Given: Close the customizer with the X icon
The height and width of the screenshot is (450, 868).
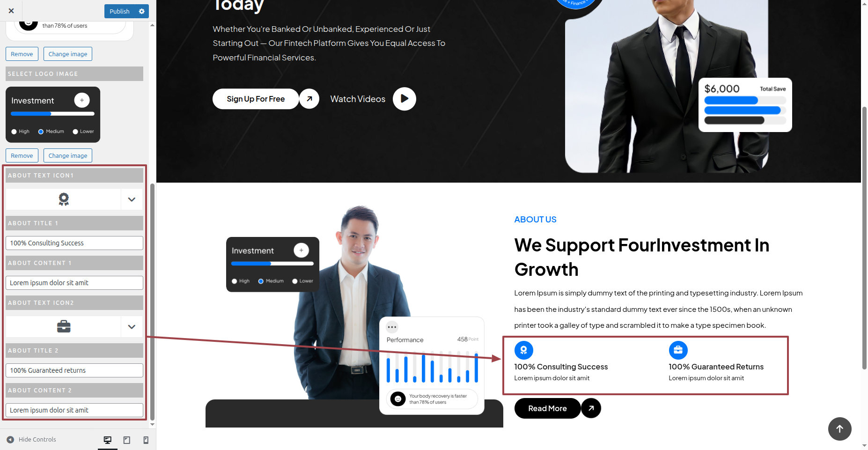Looking at the screenshot, I should click(x=11, y=11).
